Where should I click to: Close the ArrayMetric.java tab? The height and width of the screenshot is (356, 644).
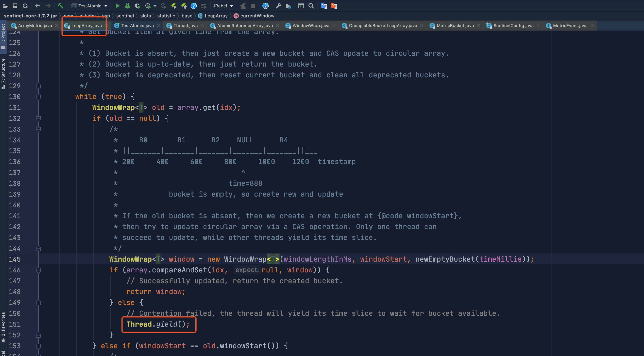coord(56,26)
